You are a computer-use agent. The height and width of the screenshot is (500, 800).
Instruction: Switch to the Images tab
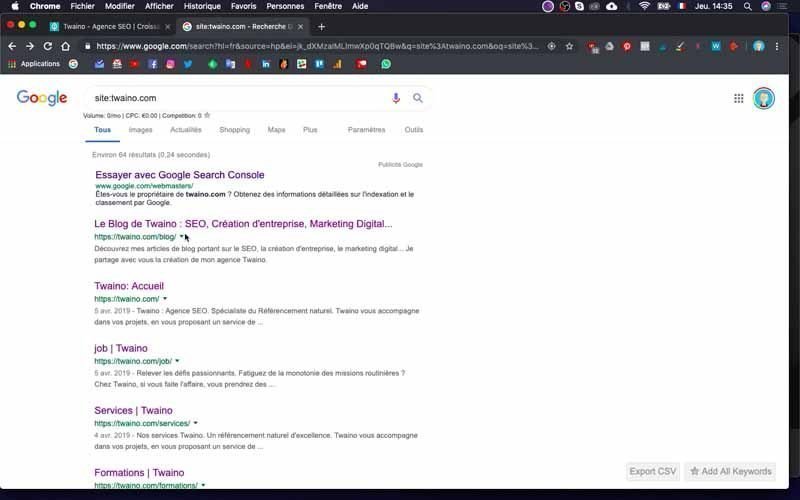click(140, 130)
